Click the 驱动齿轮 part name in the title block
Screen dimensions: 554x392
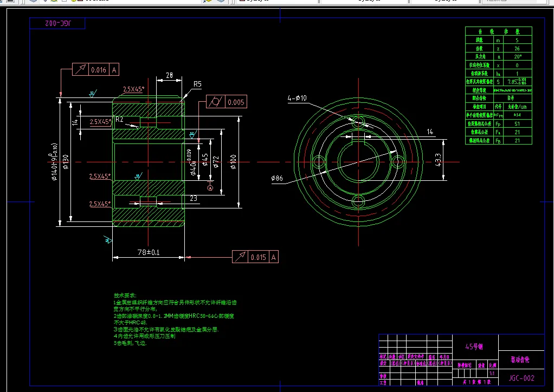(520, 360)
